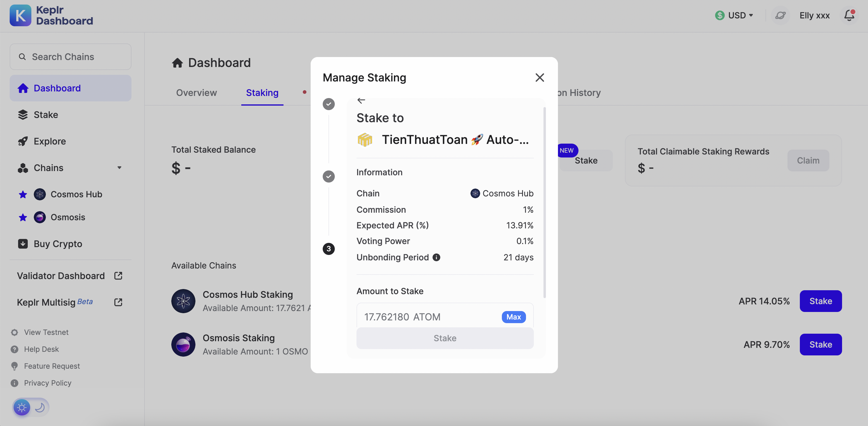Viewport: 868px width, 426px height.
Task: Open the Help Desk link
Action: 41,349
